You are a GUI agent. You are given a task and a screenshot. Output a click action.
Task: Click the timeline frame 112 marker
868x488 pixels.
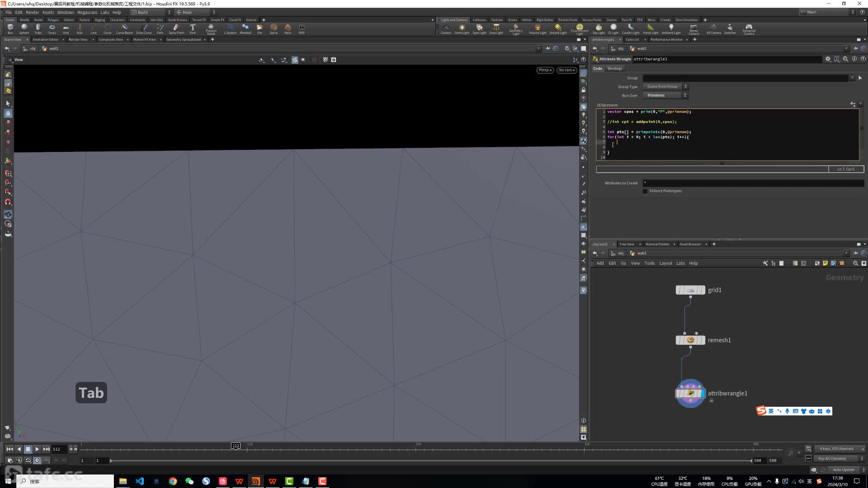pyautogui.click(x=236, y=446)
